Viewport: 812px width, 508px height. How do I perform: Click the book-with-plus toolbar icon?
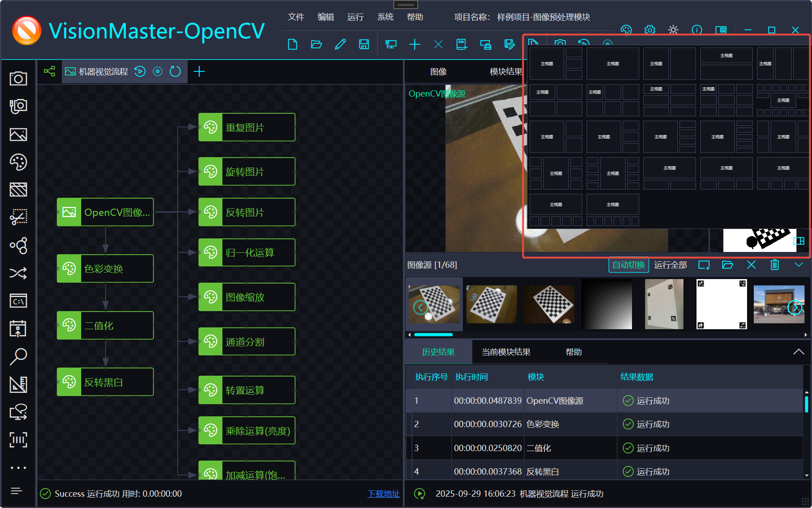[461, 44]
